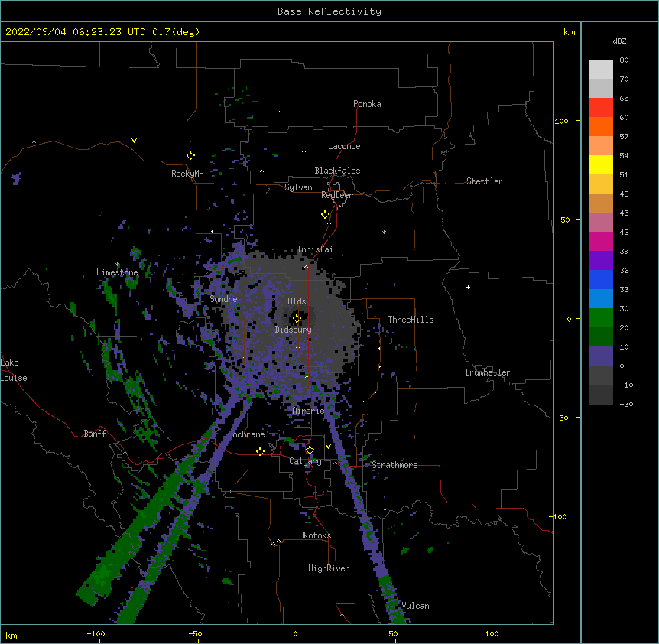
Task: Click the yellow v marker east of Calgary
Action: (328, 447)
